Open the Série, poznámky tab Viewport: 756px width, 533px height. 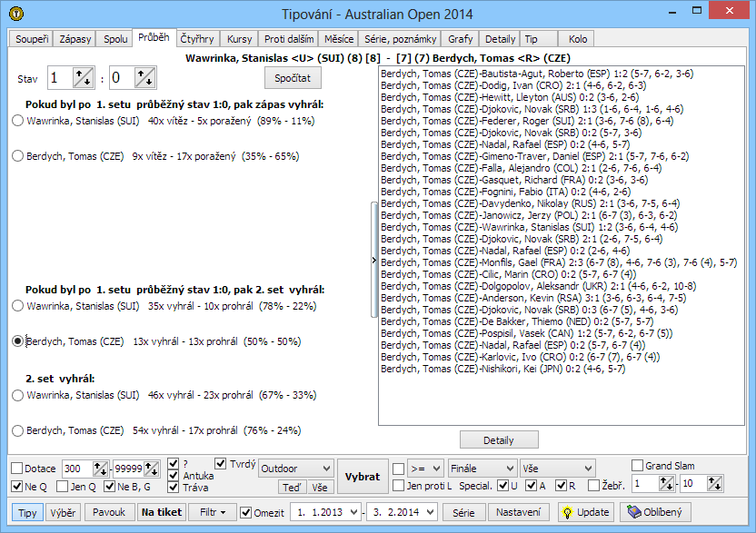[x=400, y=39]
